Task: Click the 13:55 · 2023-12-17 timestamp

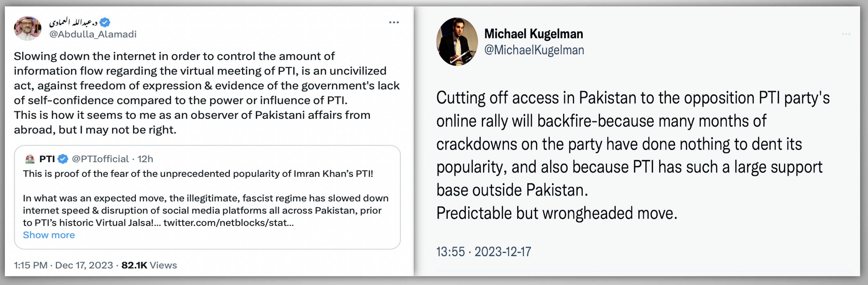Action: [484, 252]
